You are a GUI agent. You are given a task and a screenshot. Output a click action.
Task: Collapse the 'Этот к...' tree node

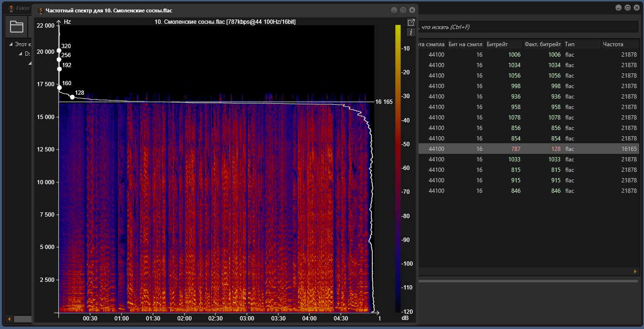[11, 44]
